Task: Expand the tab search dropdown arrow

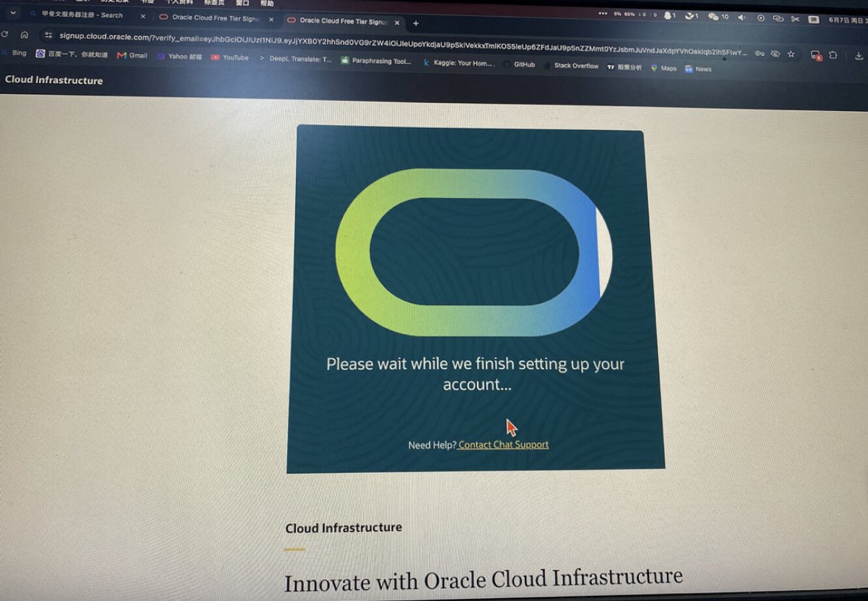Action: click(x=13, y=13)
